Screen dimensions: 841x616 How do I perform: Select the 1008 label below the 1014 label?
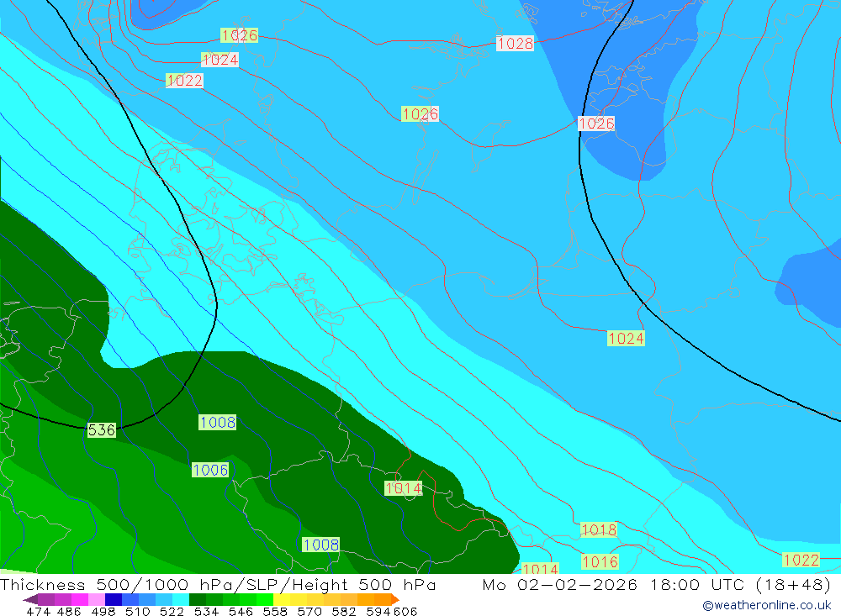(320, 545)
